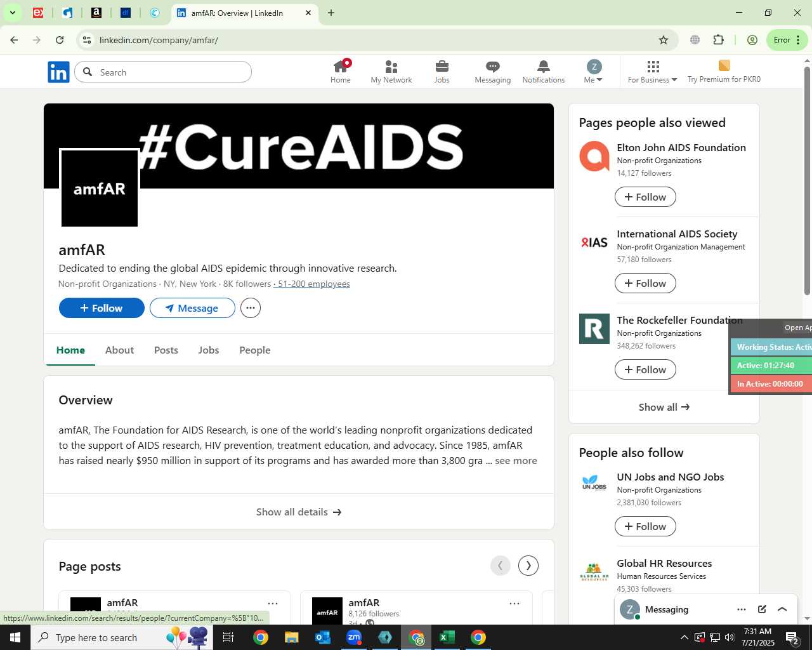Open options on second amfAR post
This screenshot has width=812, height=650.
click(x=514, y=604)
